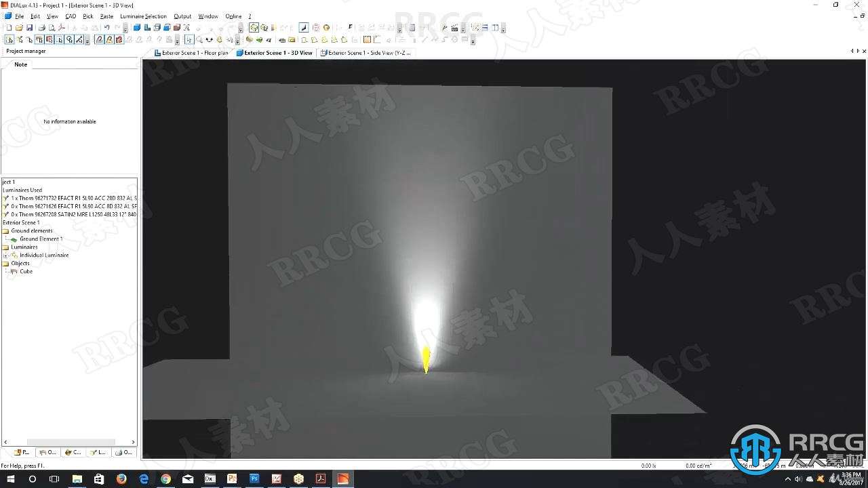The height and width of the screenshot is (488, 868).
Task: Open the Windows Start menu
Action: pyautogui.click(x=9, y=479)
